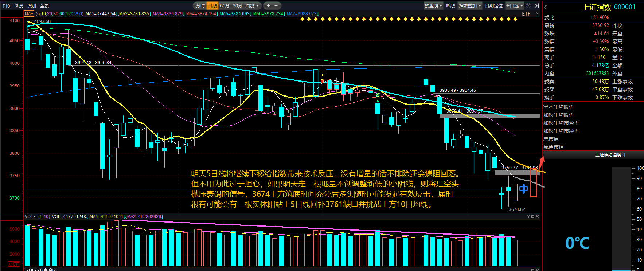Open 全景 panorama view

coord(44,5)
